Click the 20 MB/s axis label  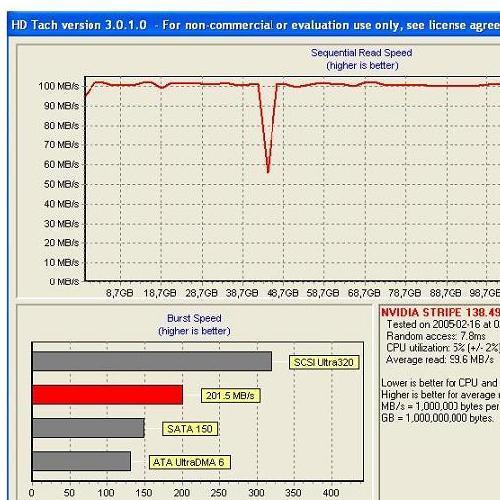pos(61,243)
